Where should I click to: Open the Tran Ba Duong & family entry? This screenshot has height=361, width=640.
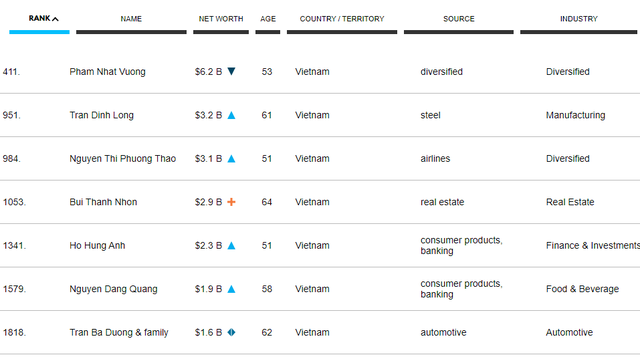click(x=119, y=332)
